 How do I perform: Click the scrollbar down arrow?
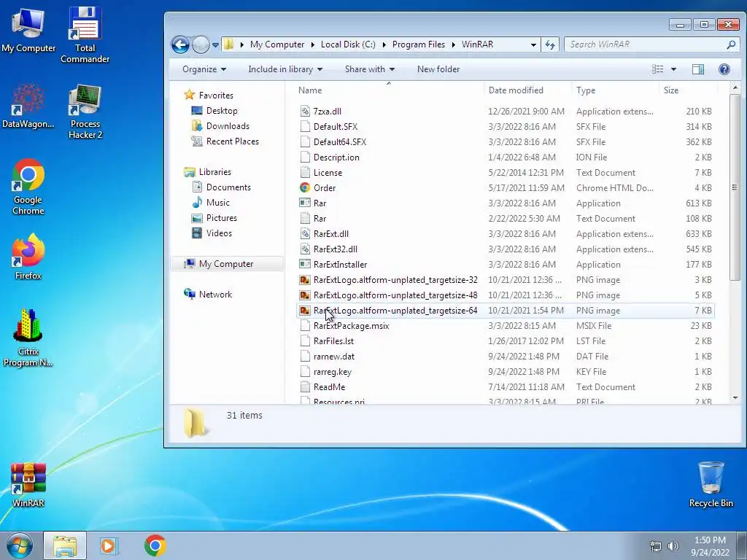tap(735, 397)
